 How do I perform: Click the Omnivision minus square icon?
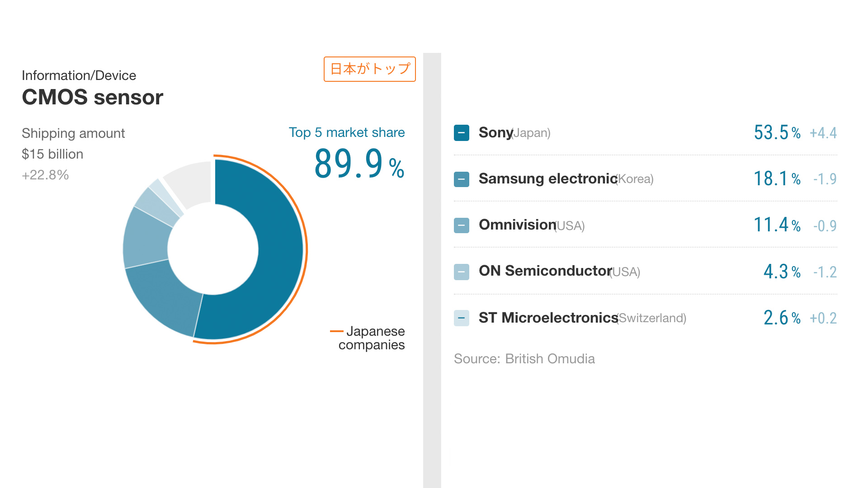[x=461, y=225]
